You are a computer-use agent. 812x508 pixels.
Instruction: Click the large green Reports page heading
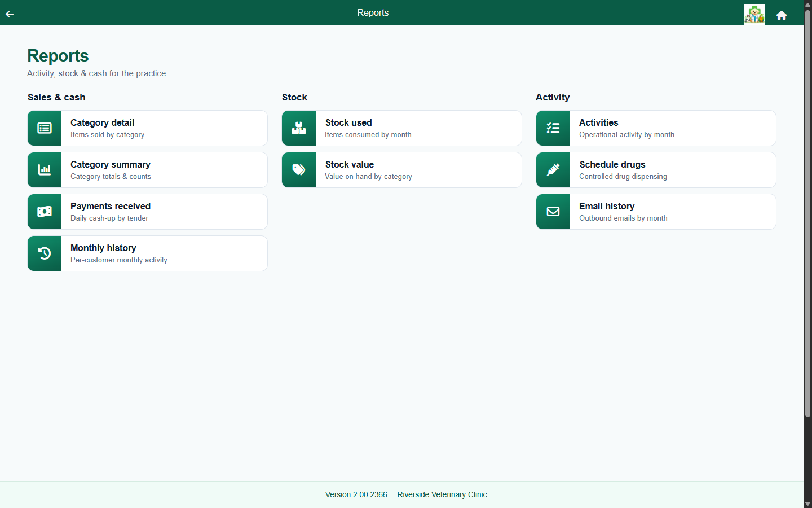(x=58, y=56)
